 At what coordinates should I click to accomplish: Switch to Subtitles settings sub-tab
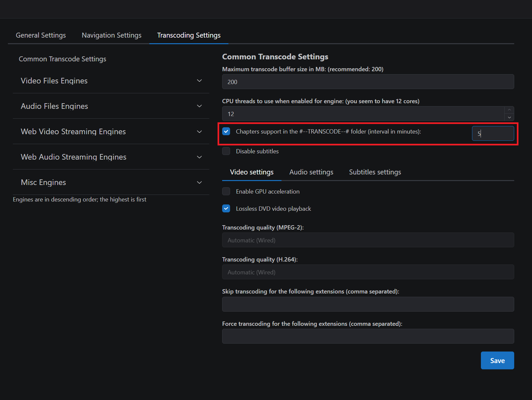click(375, 172)
